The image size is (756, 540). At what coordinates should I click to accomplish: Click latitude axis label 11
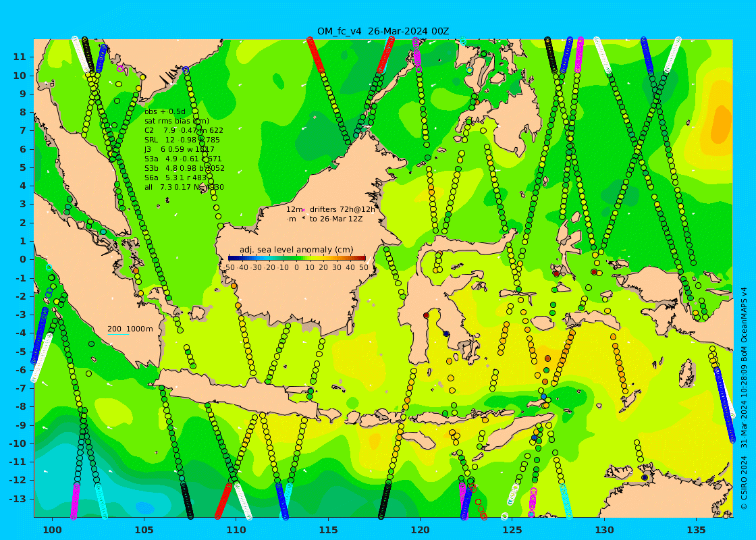click(20, 57)
